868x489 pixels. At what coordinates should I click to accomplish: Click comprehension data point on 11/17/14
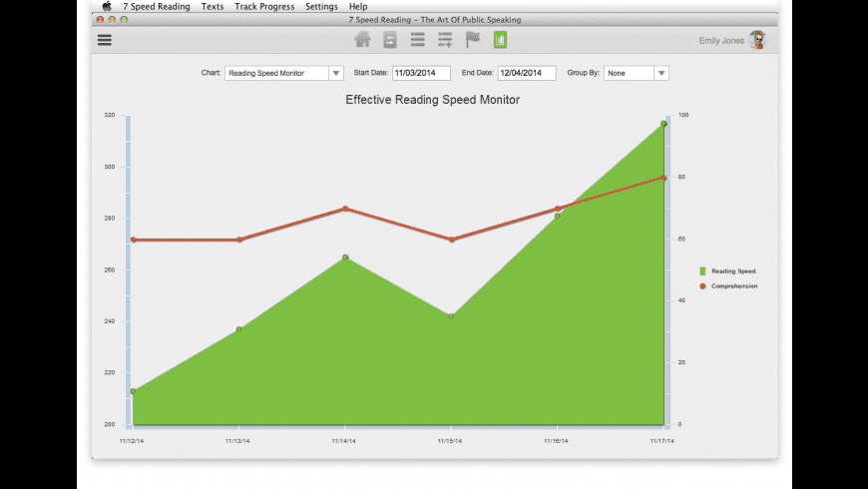(663, 178)
